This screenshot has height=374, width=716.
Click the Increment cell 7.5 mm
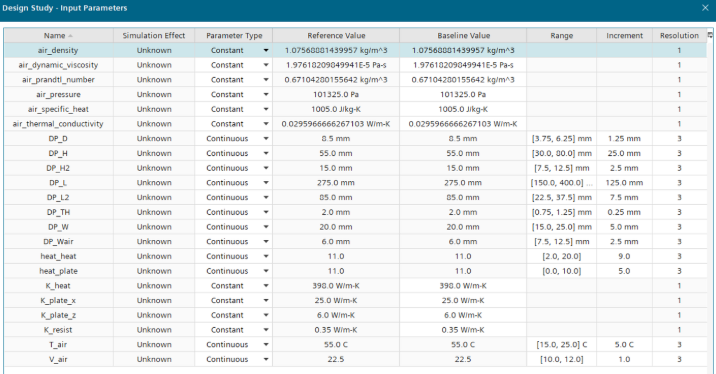tap(624, 197)
